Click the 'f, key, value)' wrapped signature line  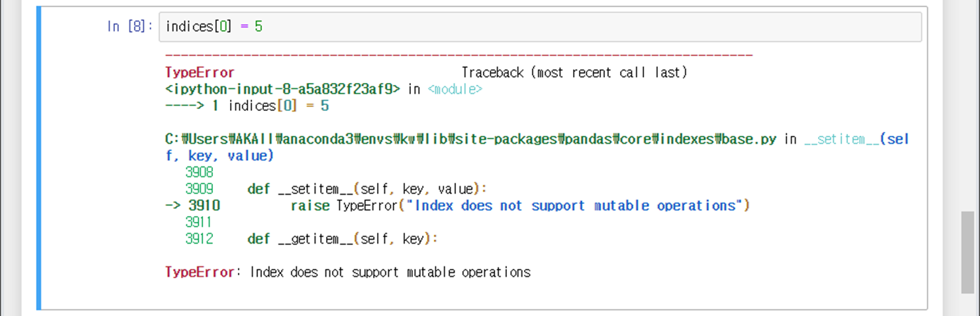(220, 156)
